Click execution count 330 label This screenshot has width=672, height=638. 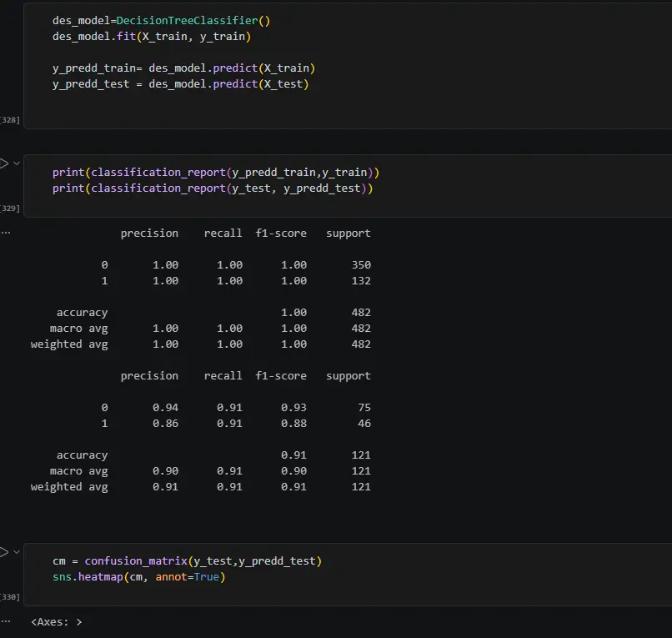coord(10,597)
